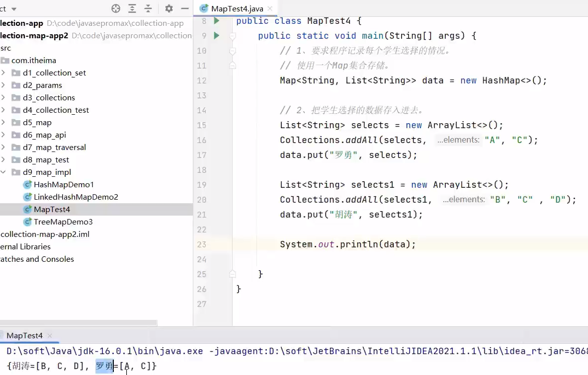This screenshot has height=375, width=588.
Task: Select the d6_map_api folder
Action: (x=44, y=135)
